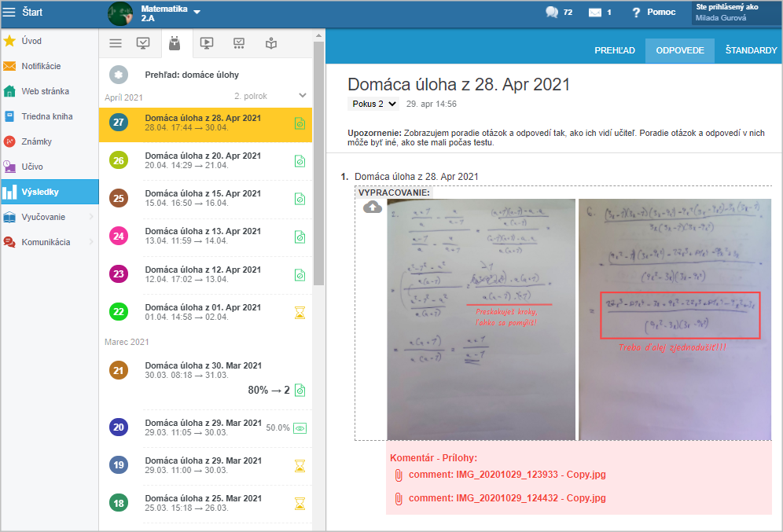
Task: Expand the Matematika 2.A class dropdown
Action: tap(197, 12)
